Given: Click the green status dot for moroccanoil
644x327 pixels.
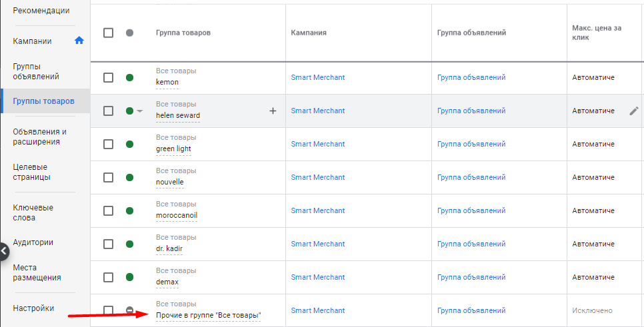Looking at the screenshot, I should pos(129,211).
